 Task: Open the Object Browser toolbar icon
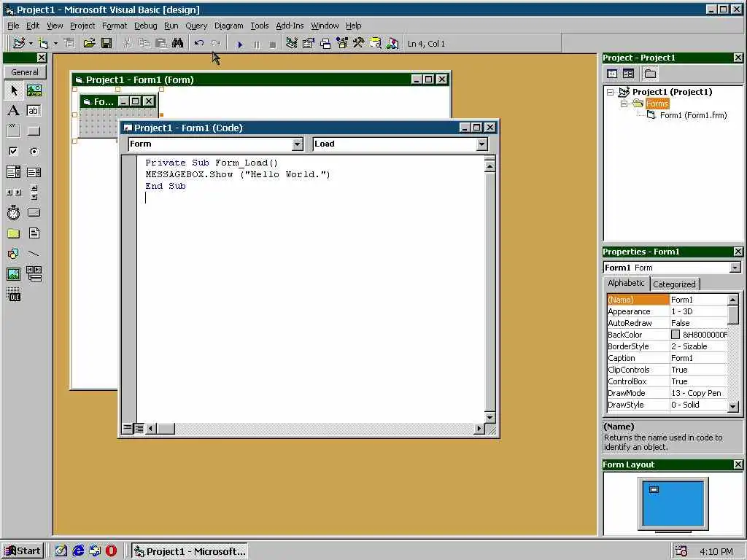pyautogui.click(x=342, y=43)
